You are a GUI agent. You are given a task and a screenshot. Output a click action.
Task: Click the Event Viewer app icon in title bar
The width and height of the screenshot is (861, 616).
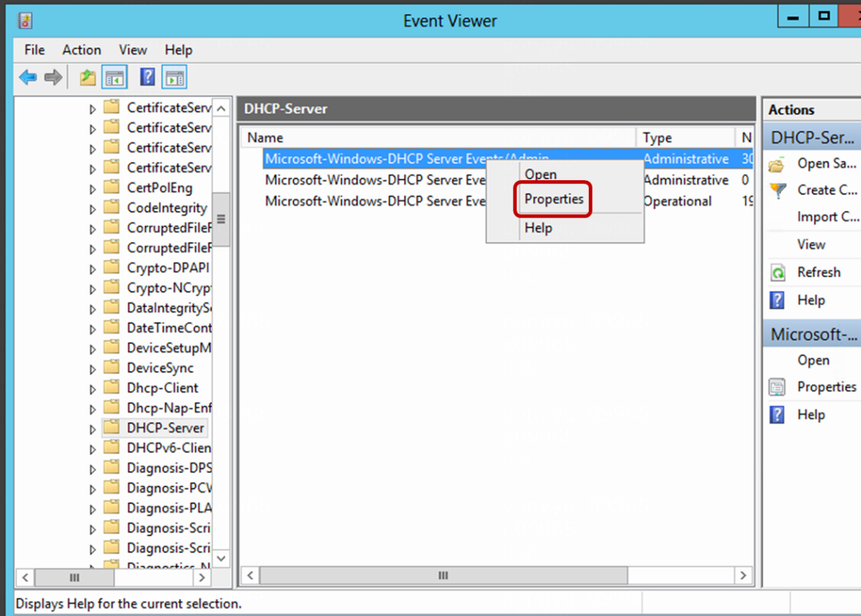click(25, 21)
